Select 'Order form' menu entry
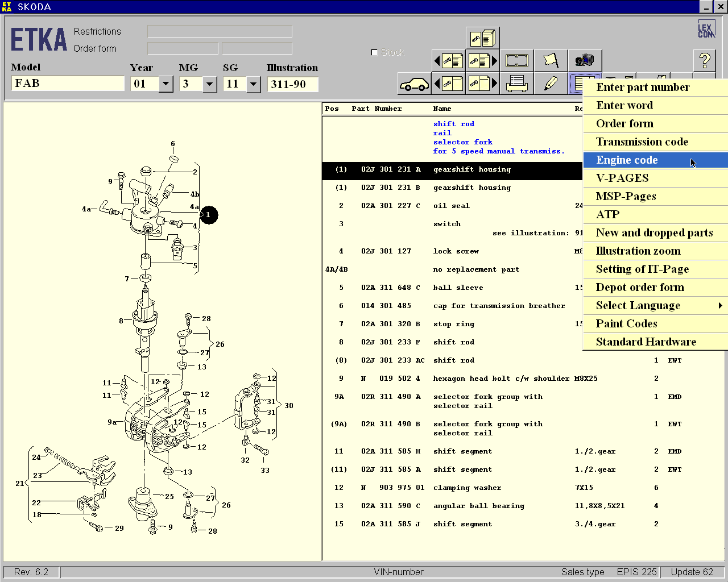 [656, 123]
